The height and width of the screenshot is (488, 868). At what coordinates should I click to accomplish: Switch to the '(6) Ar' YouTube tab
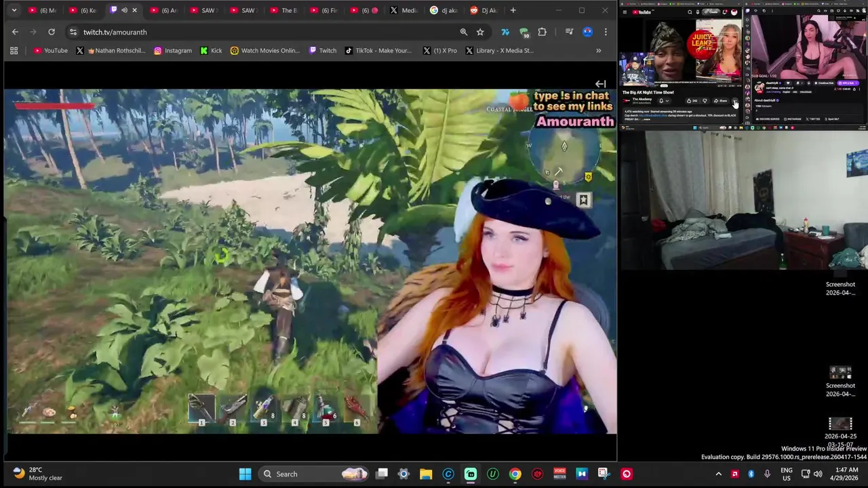[163, 10]
